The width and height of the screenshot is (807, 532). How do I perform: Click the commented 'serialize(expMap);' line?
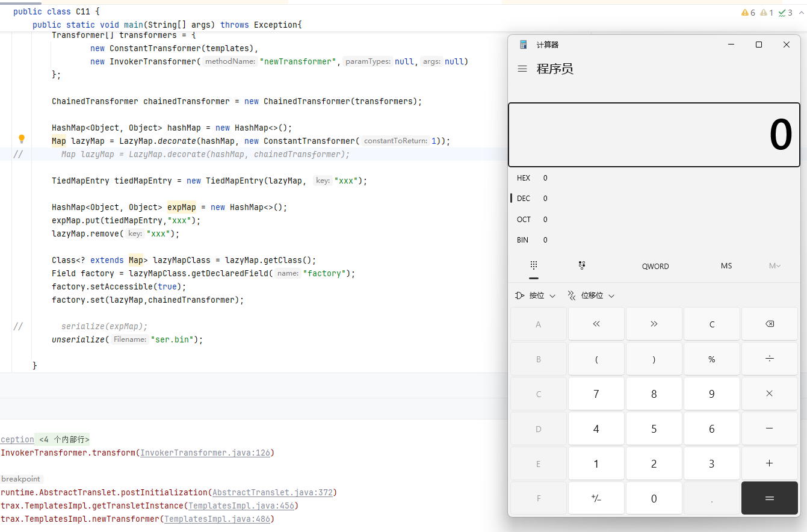coord(105,326)
